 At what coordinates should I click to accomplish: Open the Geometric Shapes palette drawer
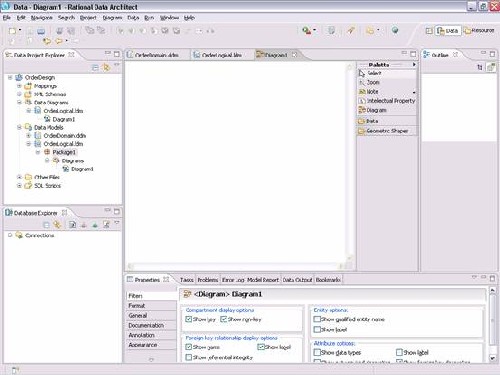click(x=387, y=131)
